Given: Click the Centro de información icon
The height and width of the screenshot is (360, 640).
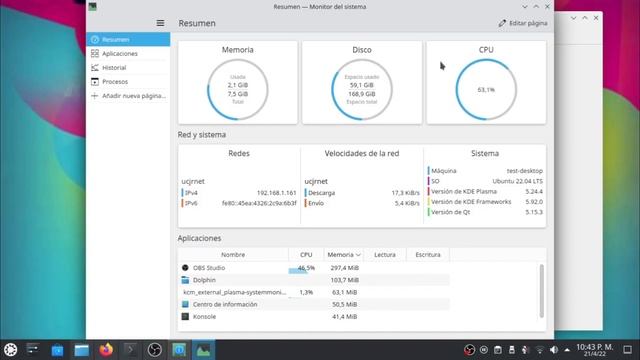Looking at the screenshot, I should [x=185, y=304].
